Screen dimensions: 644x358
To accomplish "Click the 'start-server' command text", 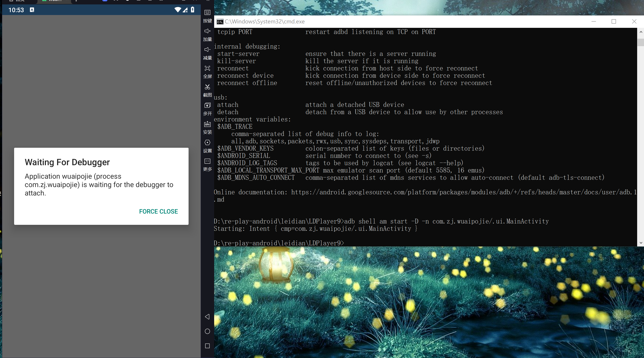I will pyautogui.click(x=238, y=54).
